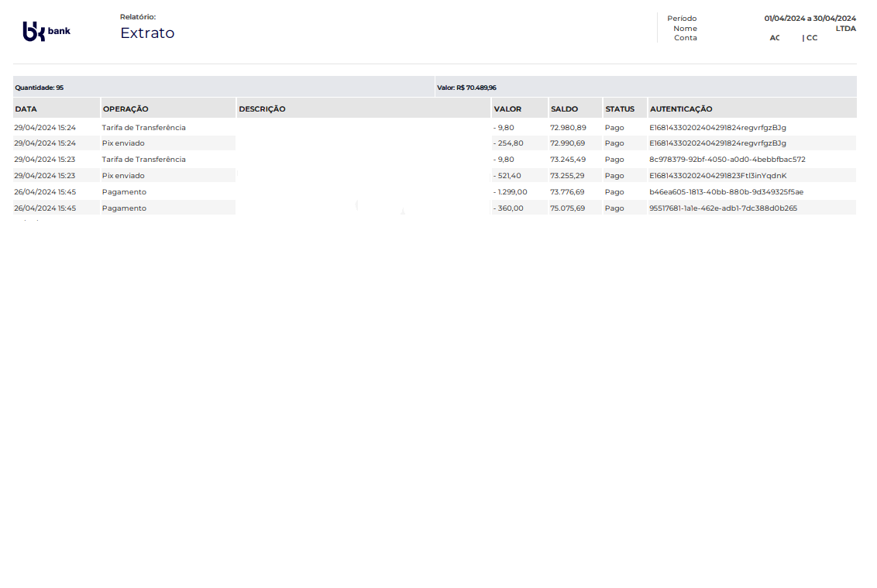Click authentication in the 72.990,69 row
The height and width of the screenshot is (588, 877).
717,143
